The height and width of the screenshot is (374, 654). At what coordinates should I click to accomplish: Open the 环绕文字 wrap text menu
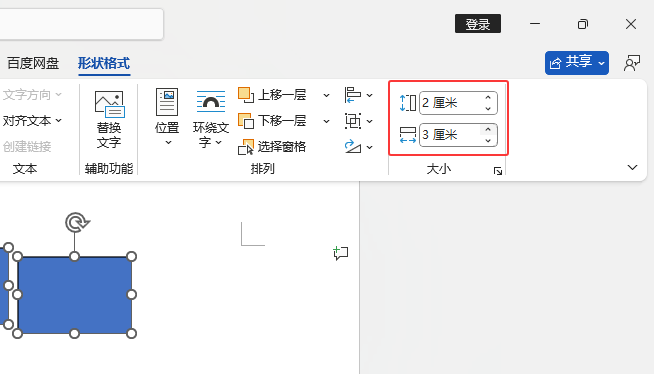coord(211,119)
